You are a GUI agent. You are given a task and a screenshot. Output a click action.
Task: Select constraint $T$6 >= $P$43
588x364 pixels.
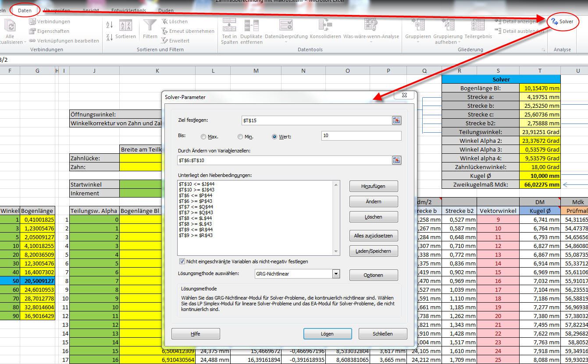(196, 201)
